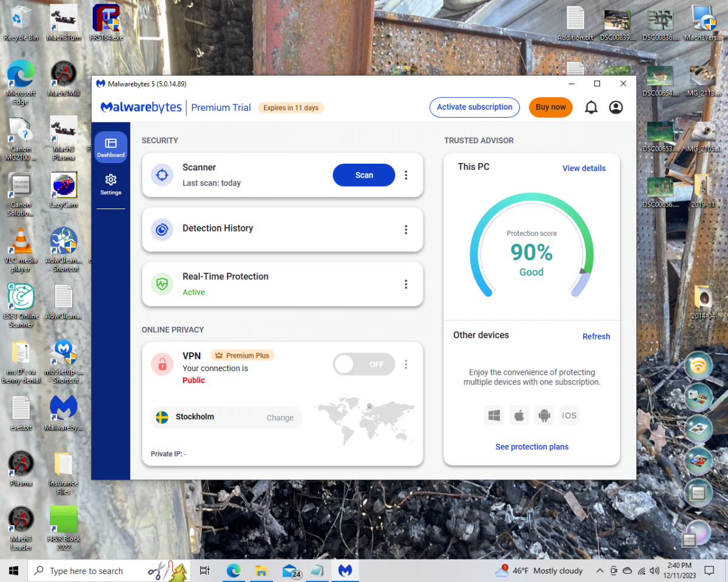Click the Real-Time Protection shield icon
Screen dimensions: 728x582
click(161, 284)
